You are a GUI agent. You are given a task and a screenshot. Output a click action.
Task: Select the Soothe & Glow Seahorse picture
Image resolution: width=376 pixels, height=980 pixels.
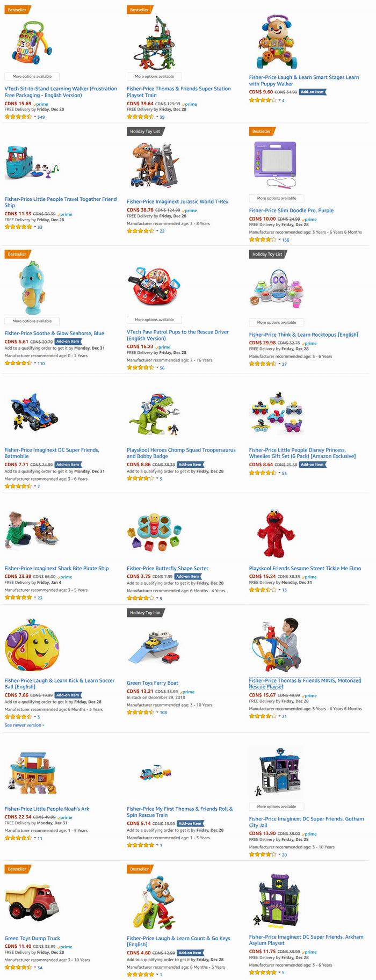pyautogui.click(x=31, y=288)
